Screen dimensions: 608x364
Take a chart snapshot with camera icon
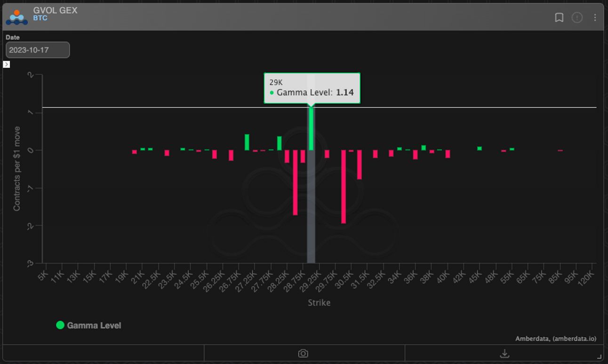coord(304,353)
